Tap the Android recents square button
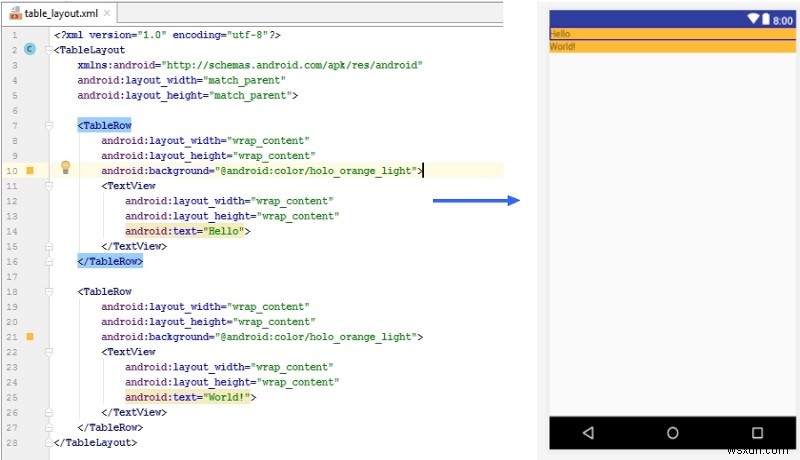 [x=756, y=432]
